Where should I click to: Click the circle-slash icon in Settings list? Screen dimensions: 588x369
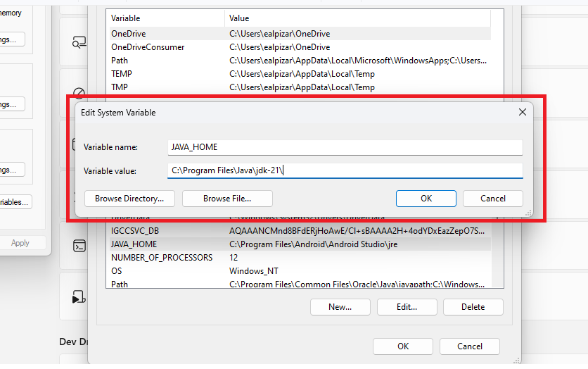(x=79, y=93)
